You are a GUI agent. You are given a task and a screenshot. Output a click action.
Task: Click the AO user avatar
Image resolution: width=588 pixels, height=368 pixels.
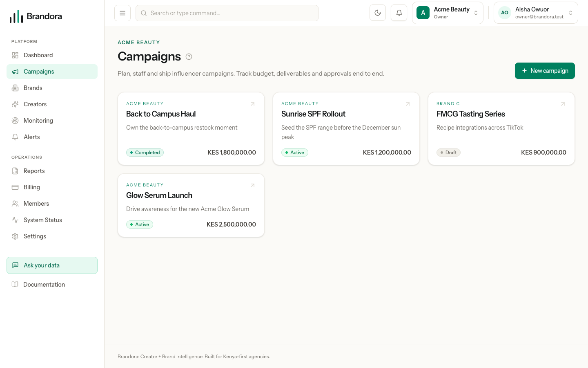[x=505, y=13]
